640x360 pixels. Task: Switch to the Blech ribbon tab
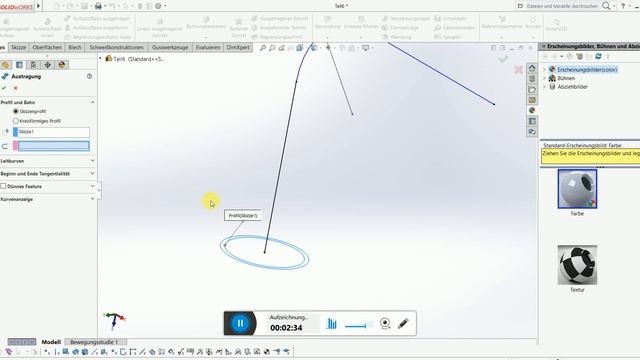[x=75, y=47]
